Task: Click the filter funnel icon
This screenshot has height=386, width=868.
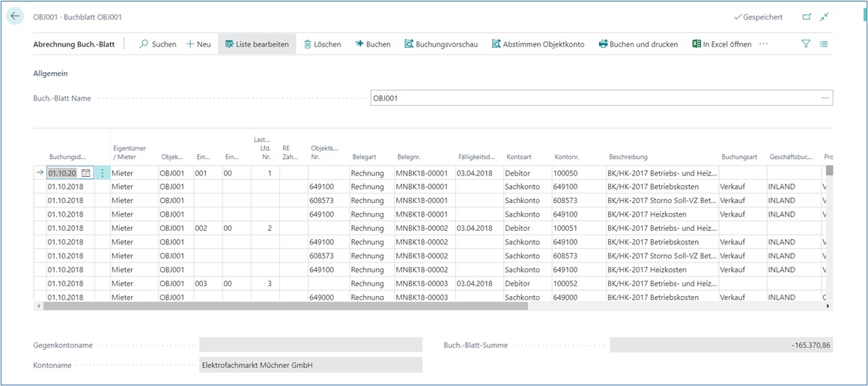Action: (806, 44)
